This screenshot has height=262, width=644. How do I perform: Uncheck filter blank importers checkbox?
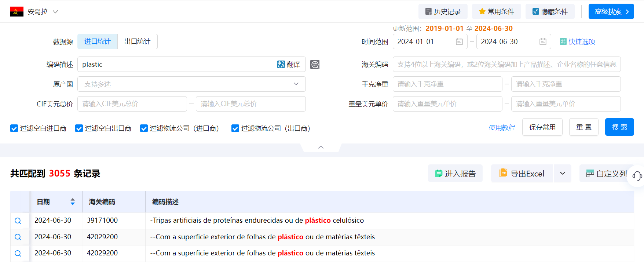(14, 128)
